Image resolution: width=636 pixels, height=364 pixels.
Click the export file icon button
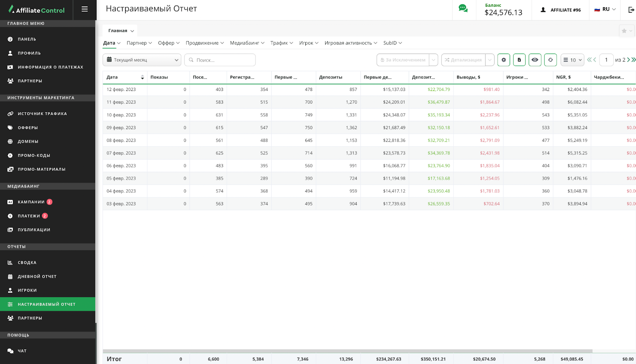[519, 60]
